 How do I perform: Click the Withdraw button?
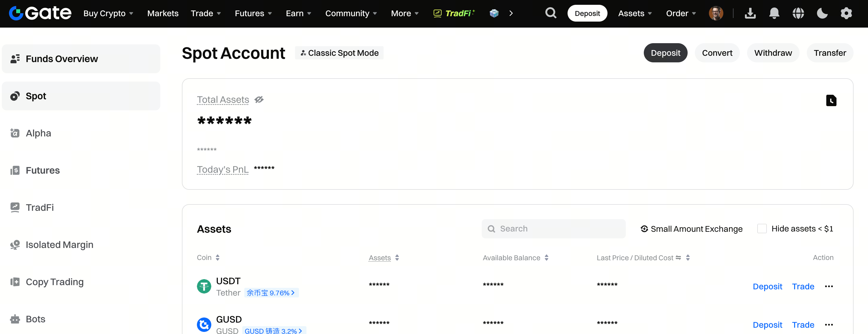tap(773, 53)
